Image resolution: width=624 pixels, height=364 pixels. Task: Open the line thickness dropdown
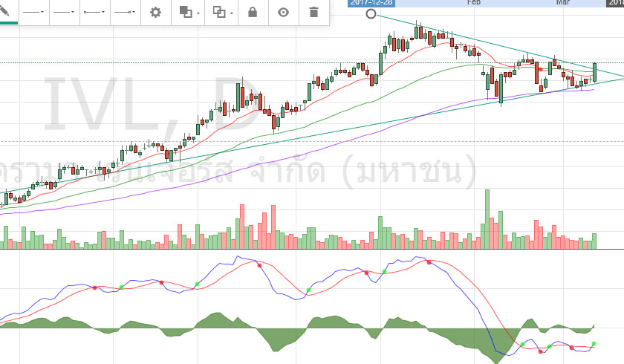click(x=65, y=13)
